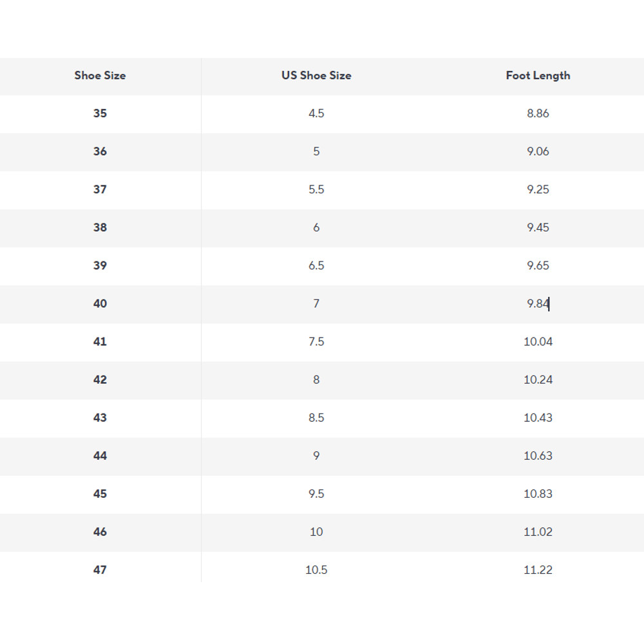Select US size 4.5 cell
644x644 pixels.
click(316, 113)
